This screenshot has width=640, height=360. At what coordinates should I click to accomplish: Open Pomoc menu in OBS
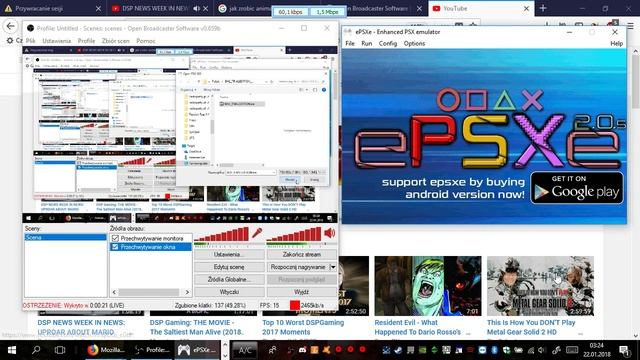click(146, 41)
